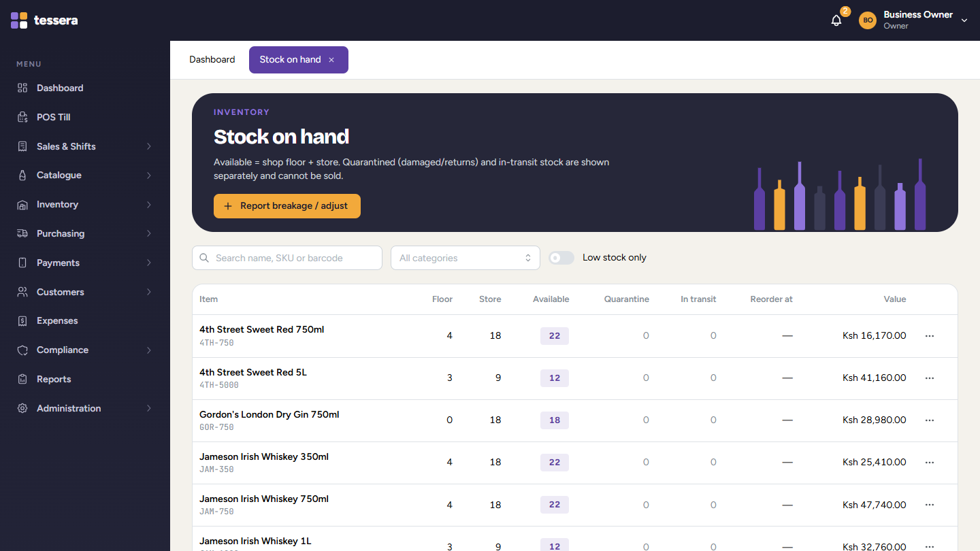Click the Customers people icon
980x551 pixels.
(22, 292)
